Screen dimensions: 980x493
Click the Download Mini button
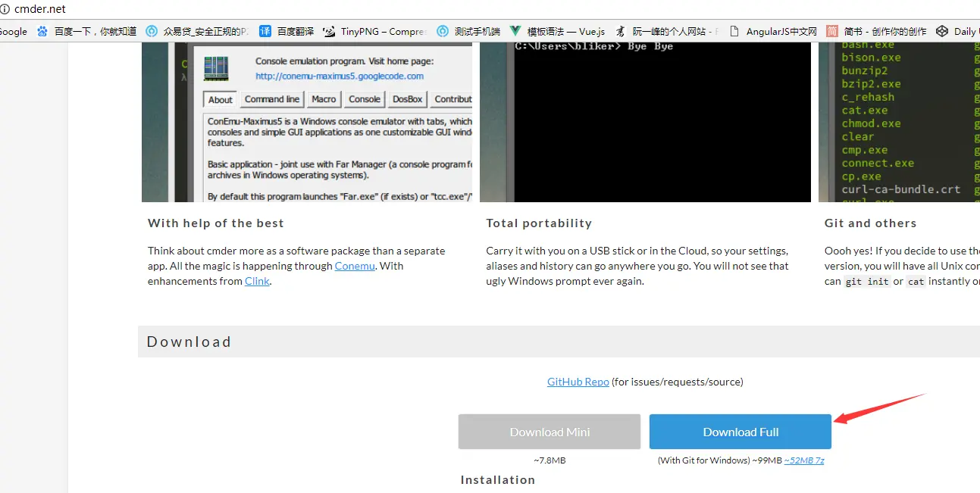[x=549, y=432]
